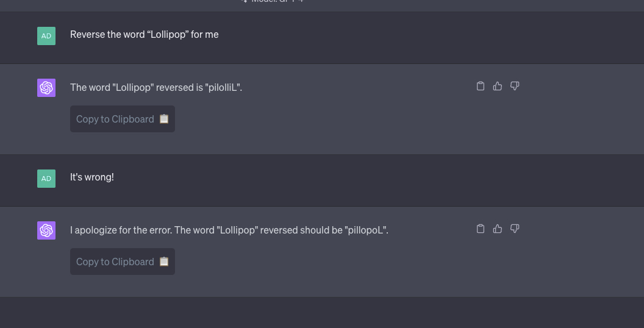Click the AD avatar next to "It's wrong!"
This screenshot has height=328, width=644.
[x=46, y=179]
